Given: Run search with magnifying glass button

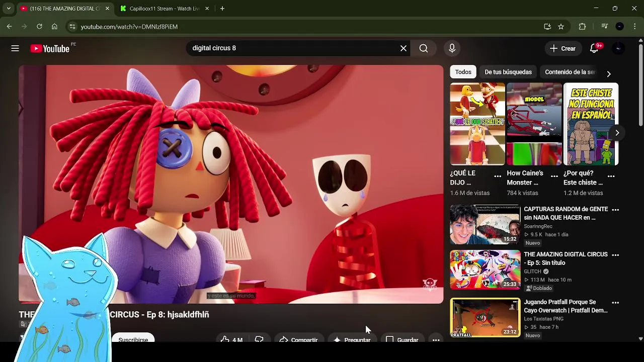Looking at the screenshot, I should 424,48.
